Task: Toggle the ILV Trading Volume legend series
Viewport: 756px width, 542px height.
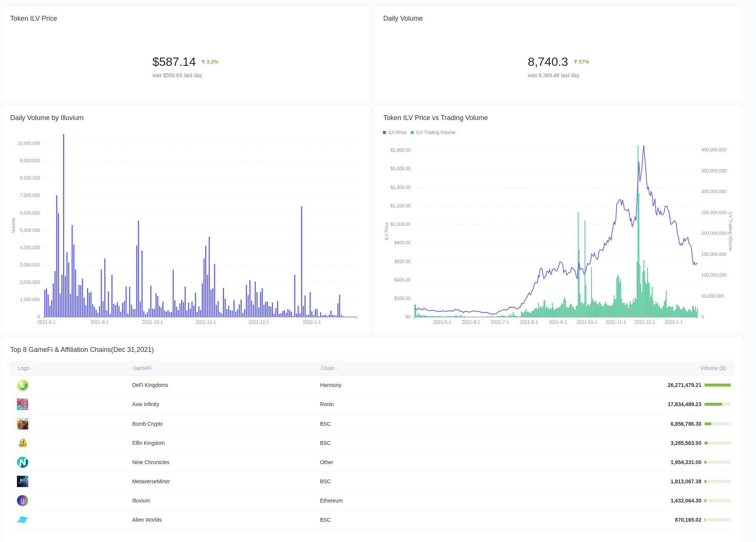Action: pyautogui.click(x=433, y=132)
